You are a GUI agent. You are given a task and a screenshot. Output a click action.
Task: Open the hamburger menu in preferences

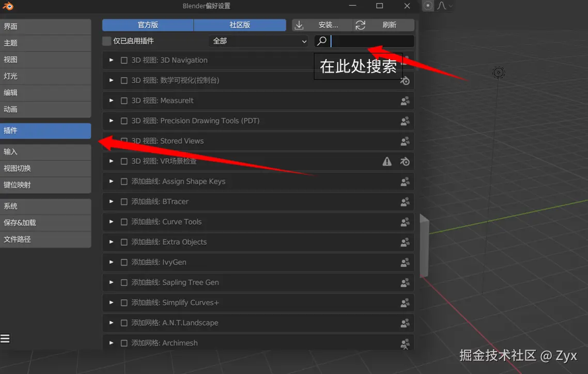[5, 339]
